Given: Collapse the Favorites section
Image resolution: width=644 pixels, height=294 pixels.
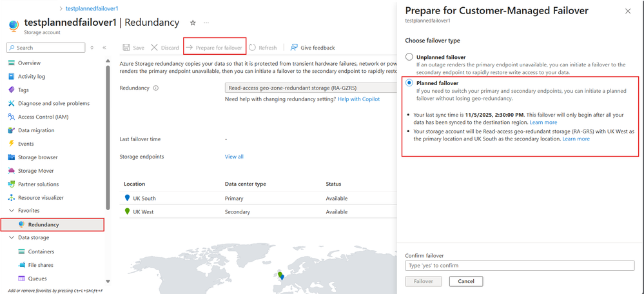Looking at the screenshot, I should tap(11, 211).
